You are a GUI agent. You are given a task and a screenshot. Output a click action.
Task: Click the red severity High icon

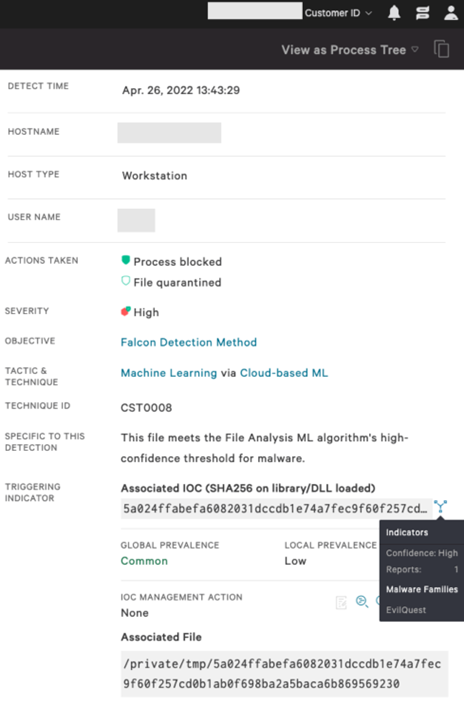click(126, 312)
